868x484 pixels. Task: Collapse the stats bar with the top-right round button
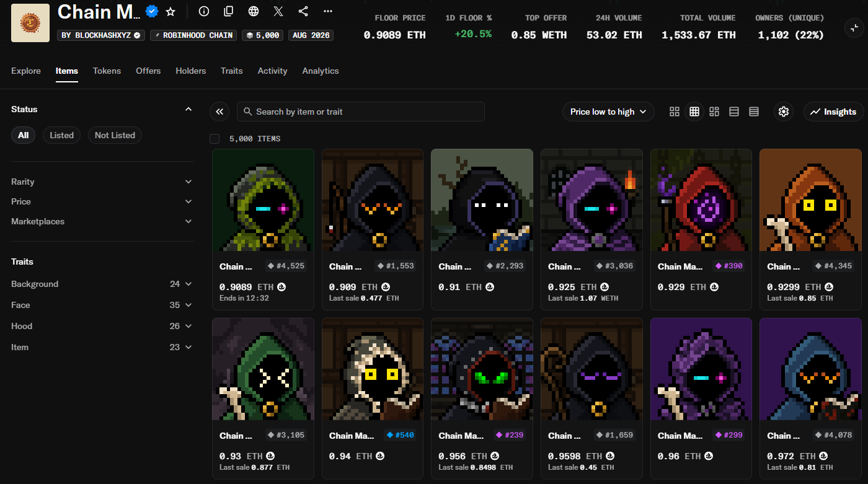(x=854, y=27)
